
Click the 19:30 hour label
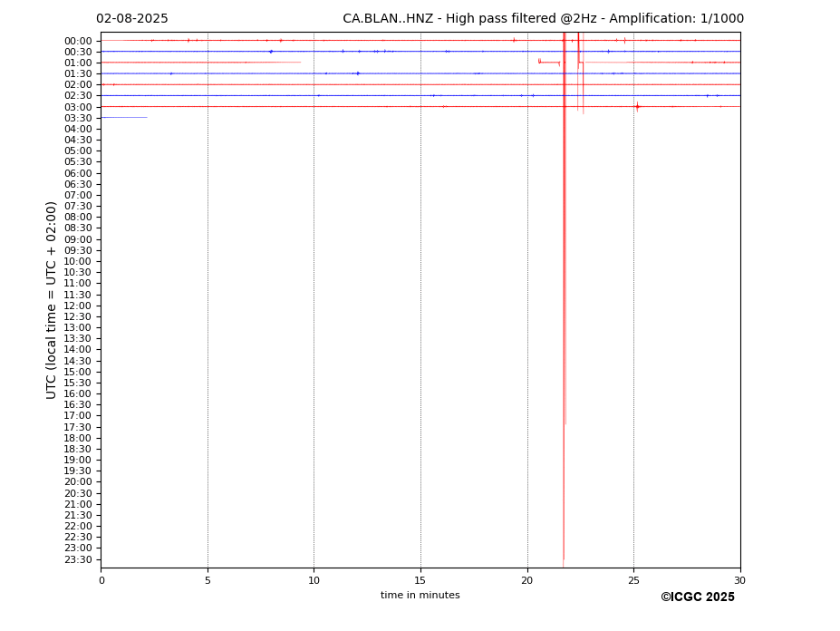pyautogui.click(x=78, y=471)
